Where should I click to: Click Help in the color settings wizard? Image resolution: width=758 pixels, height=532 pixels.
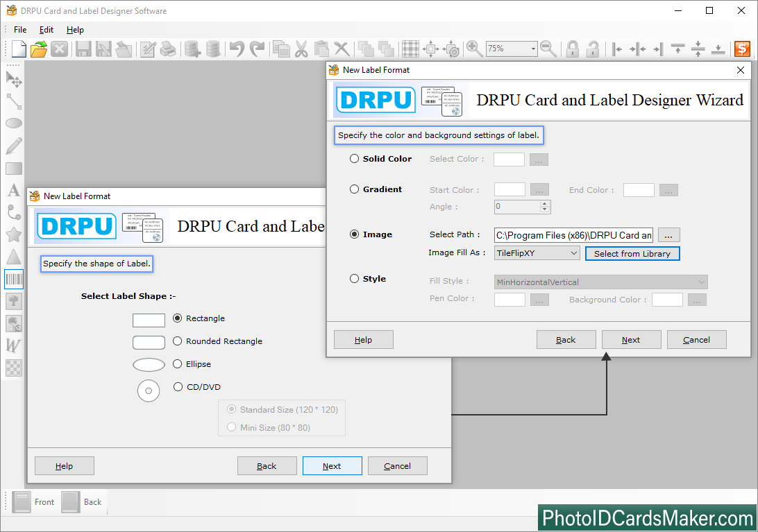pos(364,340)
